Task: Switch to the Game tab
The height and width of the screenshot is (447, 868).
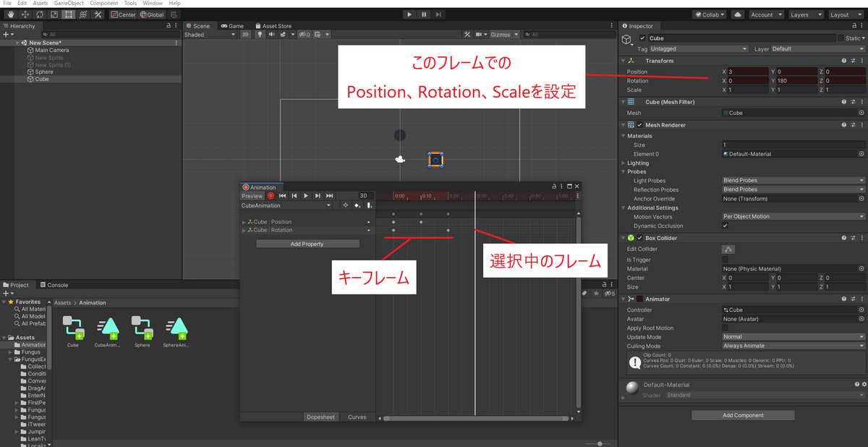Action: 233,26
